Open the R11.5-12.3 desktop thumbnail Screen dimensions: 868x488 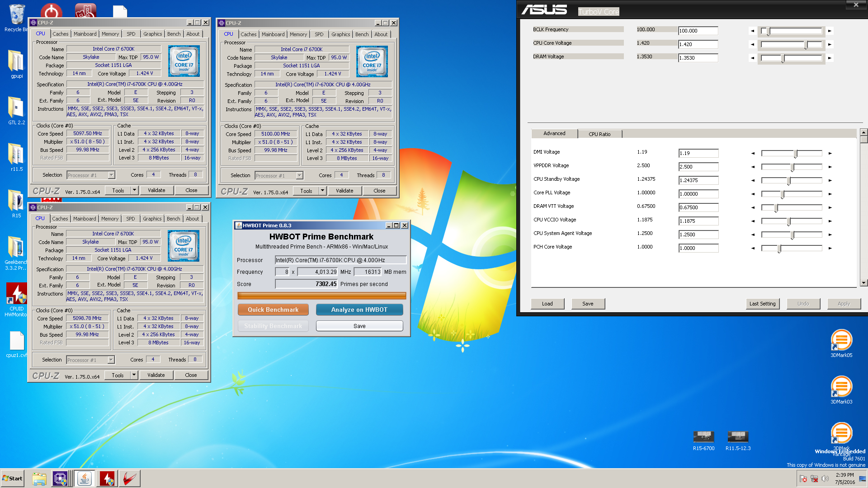point(738,441)
